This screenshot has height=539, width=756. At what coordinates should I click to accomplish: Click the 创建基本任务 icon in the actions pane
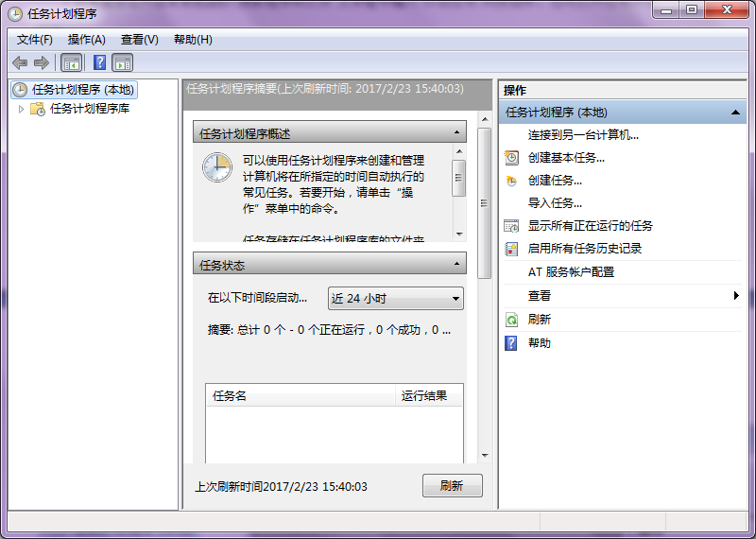pos(511,158)
